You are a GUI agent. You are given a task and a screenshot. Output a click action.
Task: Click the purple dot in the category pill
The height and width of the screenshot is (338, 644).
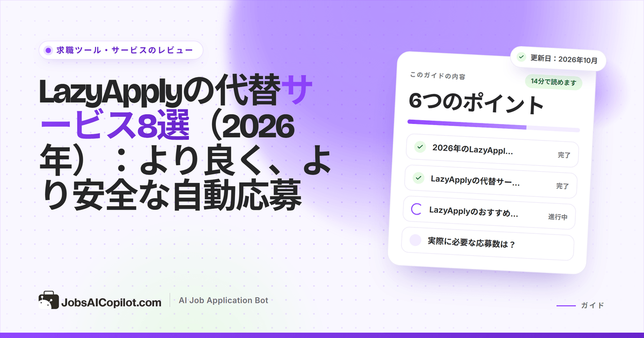(48, 50)
